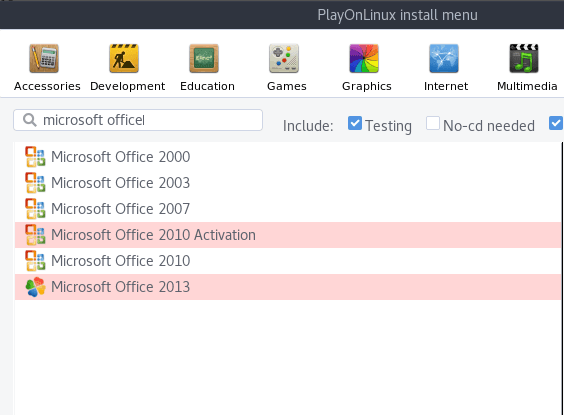Click the Microsoft Office 2007 icon
The height and width of the screenshot is (415, 564).
(x=35, y=209)
